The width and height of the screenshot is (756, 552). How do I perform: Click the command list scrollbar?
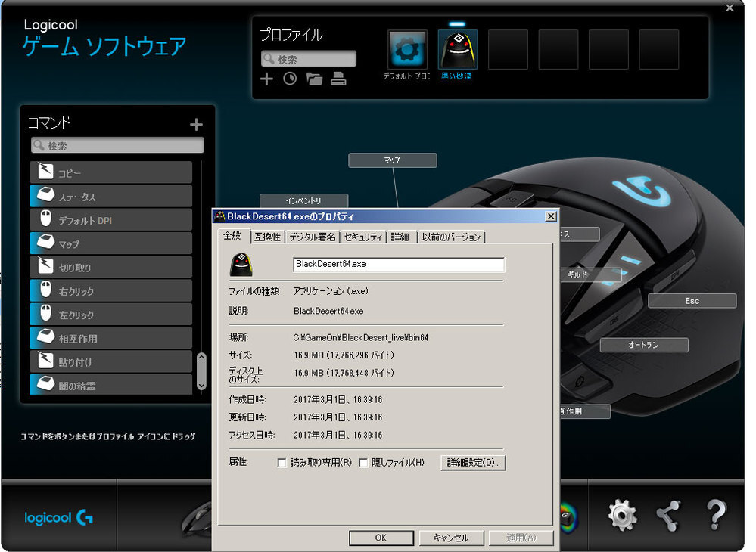(x=201, y=371)
